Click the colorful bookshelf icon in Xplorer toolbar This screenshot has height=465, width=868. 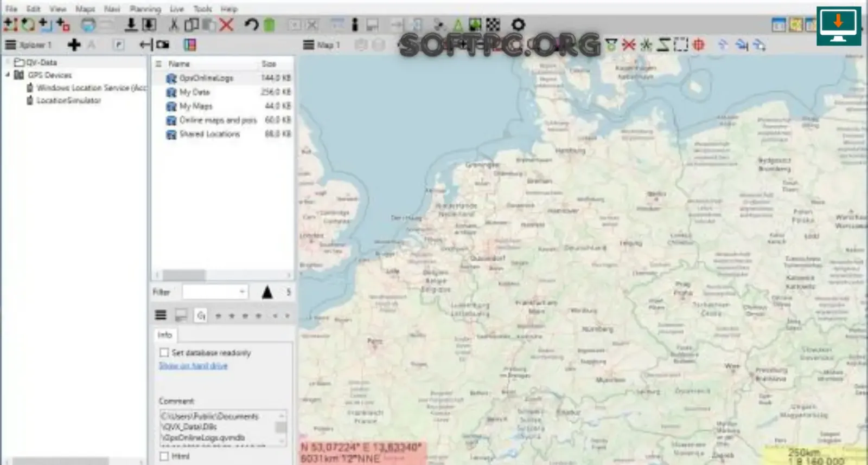click(190, 45)
